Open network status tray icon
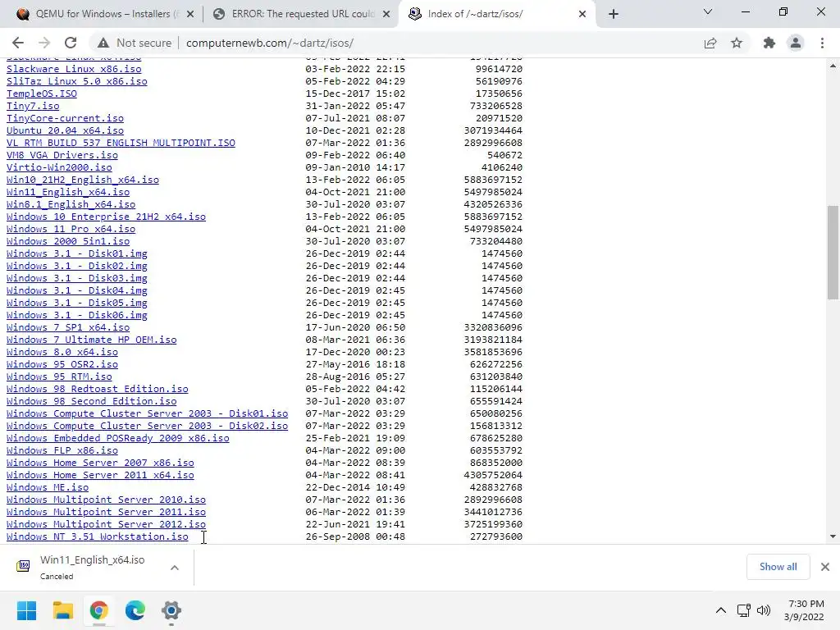Viewport: 840px width, 630px height. click(743, 610)
